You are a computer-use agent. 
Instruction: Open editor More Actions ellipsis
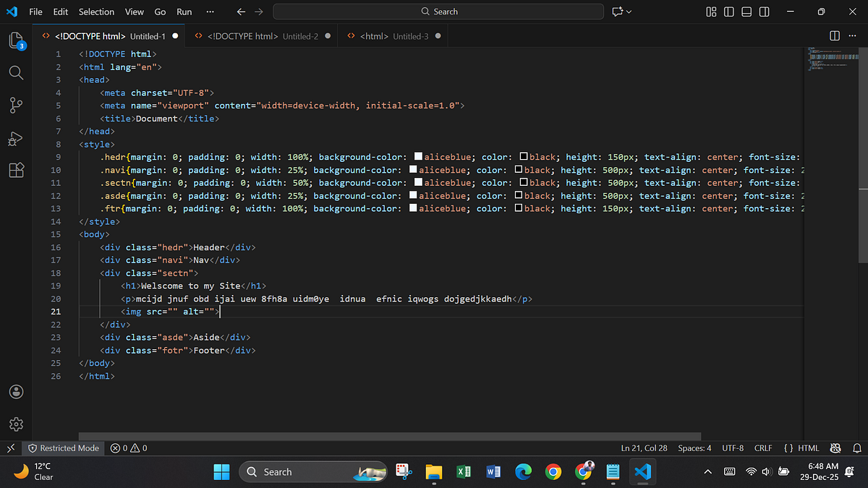(851, 36)
